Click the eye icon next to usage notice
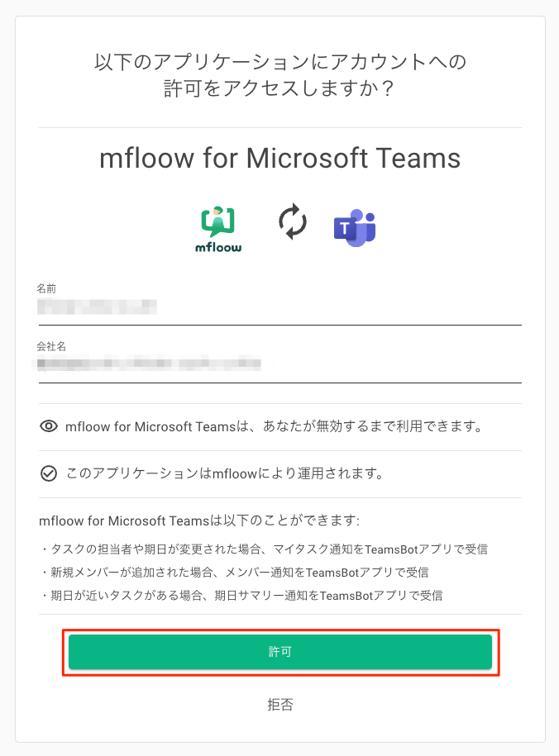Screen dimensions: 559x756 pyautogui.click(x=47, y=426)
